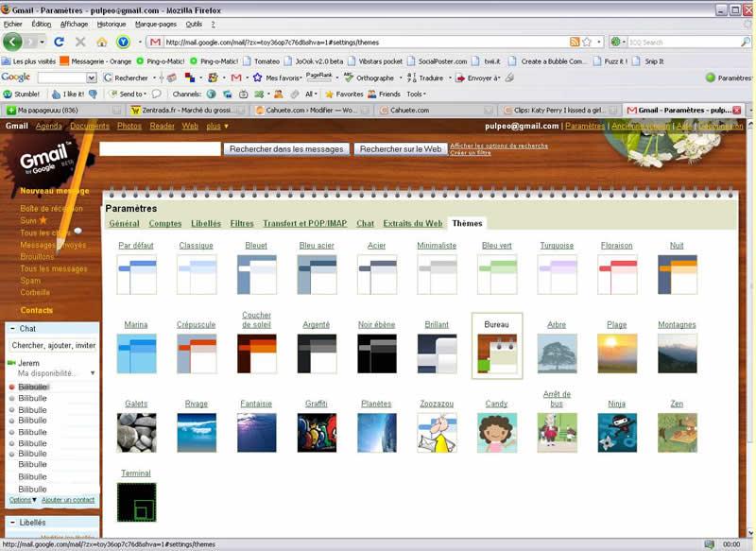Click the Zen theme thumbnail image
Viewport: 756px width, 551px height.
[x=677, y=433]
